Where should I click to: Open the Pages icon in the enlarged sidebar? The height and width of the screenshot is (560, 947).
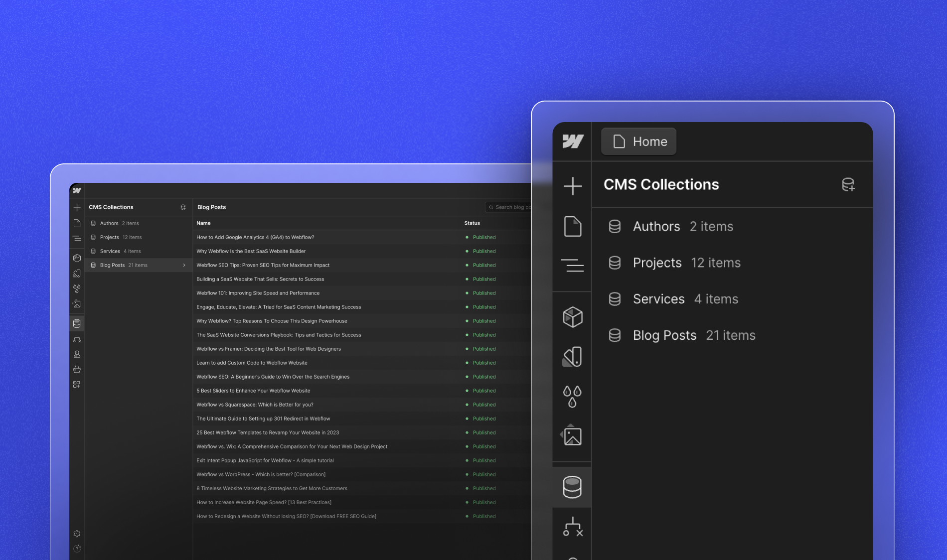[x=573, y=226]
